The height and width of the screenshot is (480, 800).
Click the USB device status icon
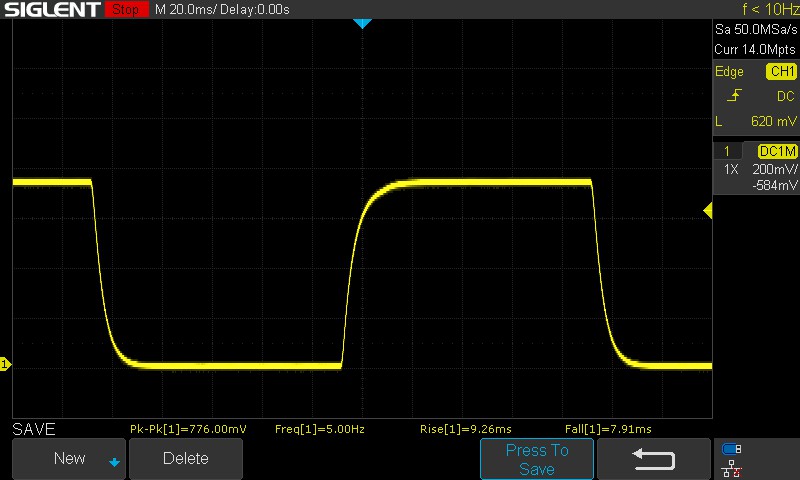(731, 449)
